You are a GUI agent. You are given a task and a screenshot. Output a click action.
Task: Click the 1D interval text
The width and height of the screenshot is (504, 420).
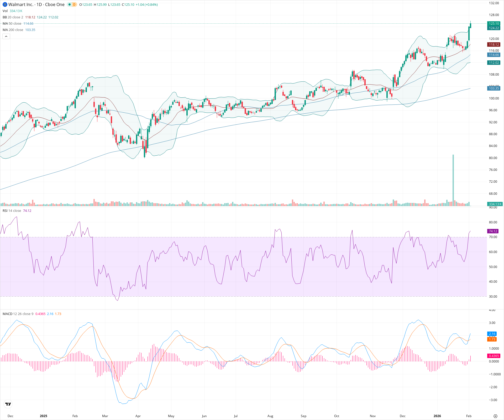pyautogui.click(x=40, y=4)
